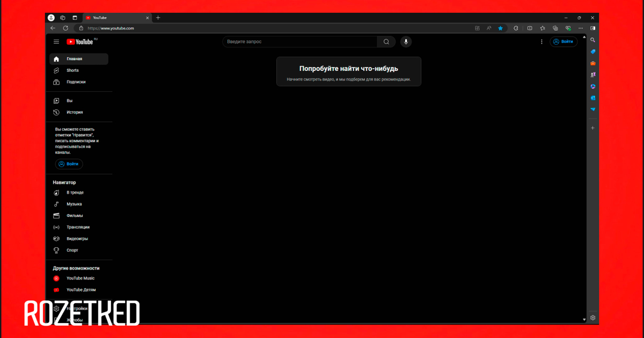The image size is (644, 338).
Task: Click the subscriptions icon
Action: point(56,82)
